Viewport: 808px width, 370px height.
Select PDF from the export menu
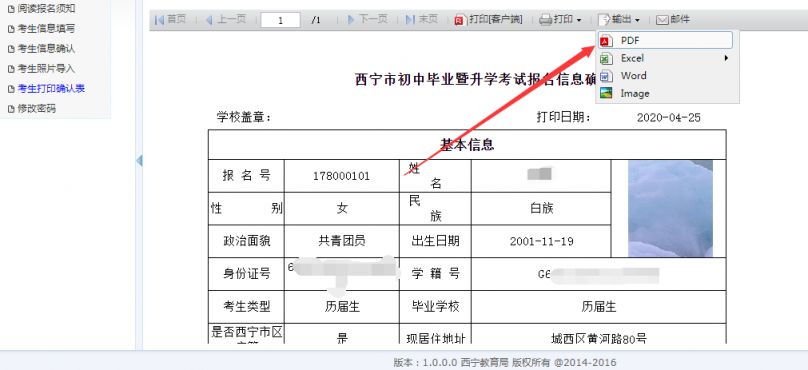666,40
